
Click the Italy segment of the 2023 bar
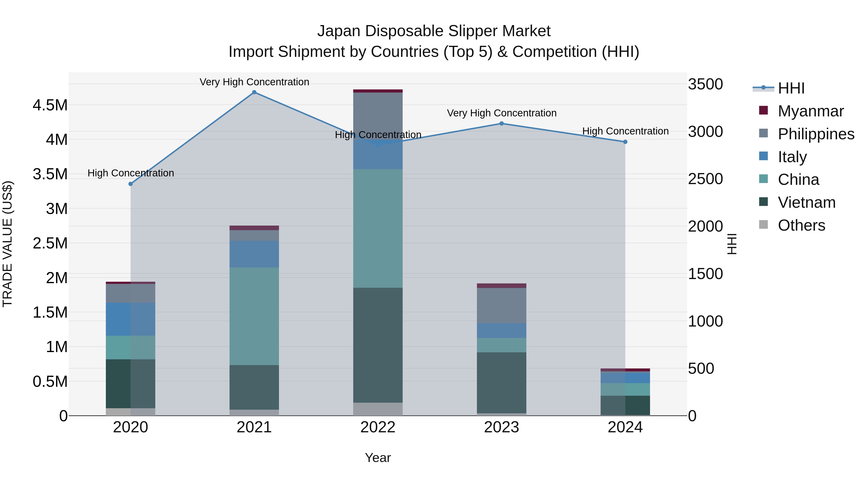pyautogui.click(x=502, y=331)
